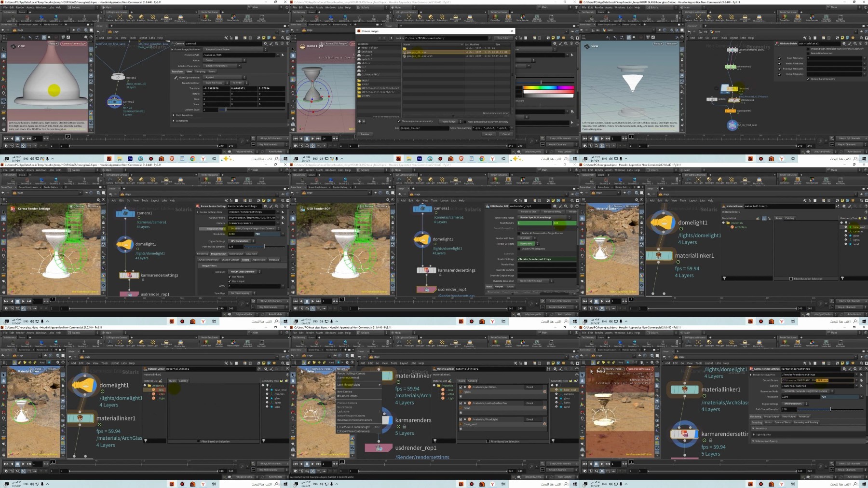Click the add-location plus icon in file chooser
Screen dimensions: 868x488
coord(359,122)
